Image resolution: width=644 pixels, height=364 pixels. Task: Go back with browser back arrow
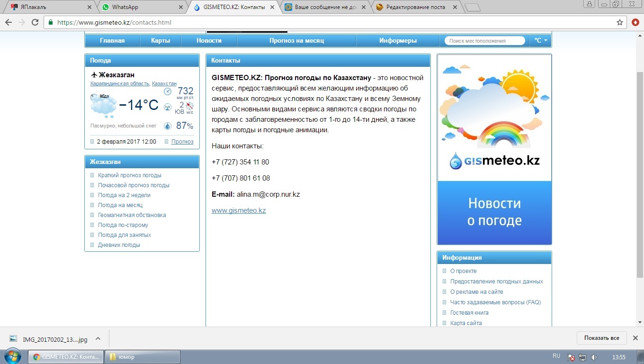coord(9,22)
